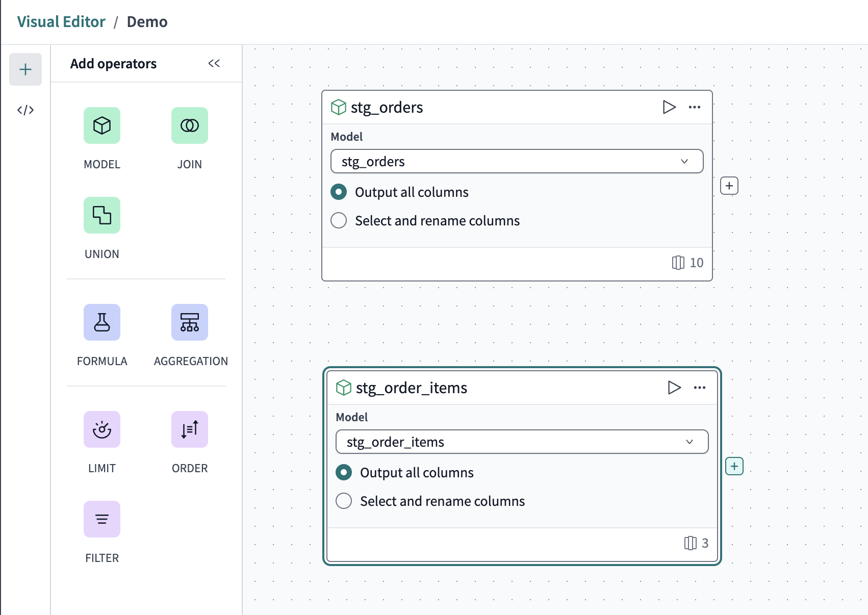Choose Select and rename columns on stg_orders
This screenshot has width=868, height=615.
(x=338, y=220)
